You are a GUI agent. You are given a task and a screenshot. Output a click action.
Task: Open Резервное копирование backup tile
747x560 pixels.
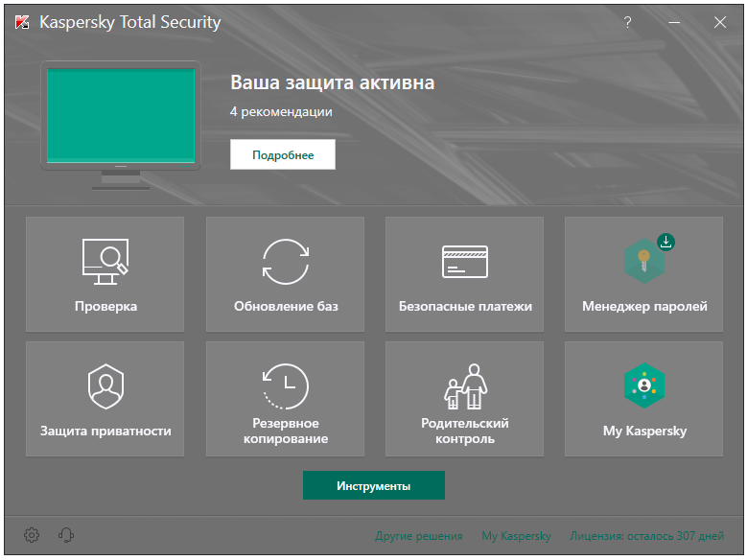click(285, 399)
